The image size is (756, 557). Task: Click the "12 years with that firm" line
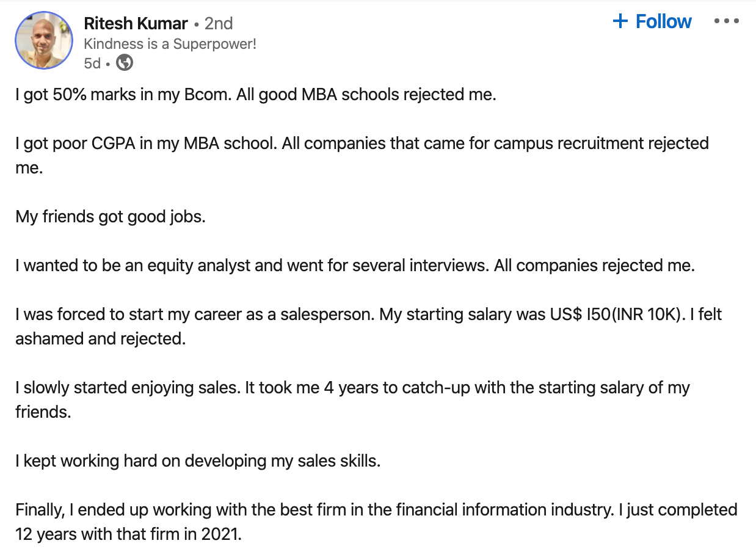coord(129,534)
